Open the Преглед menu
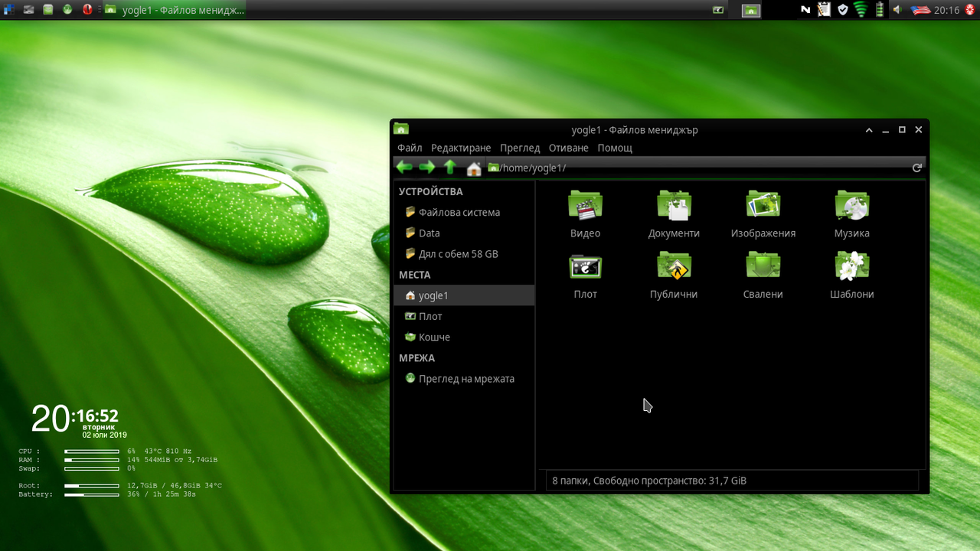The image size is (980, 551). coord(520,148)
